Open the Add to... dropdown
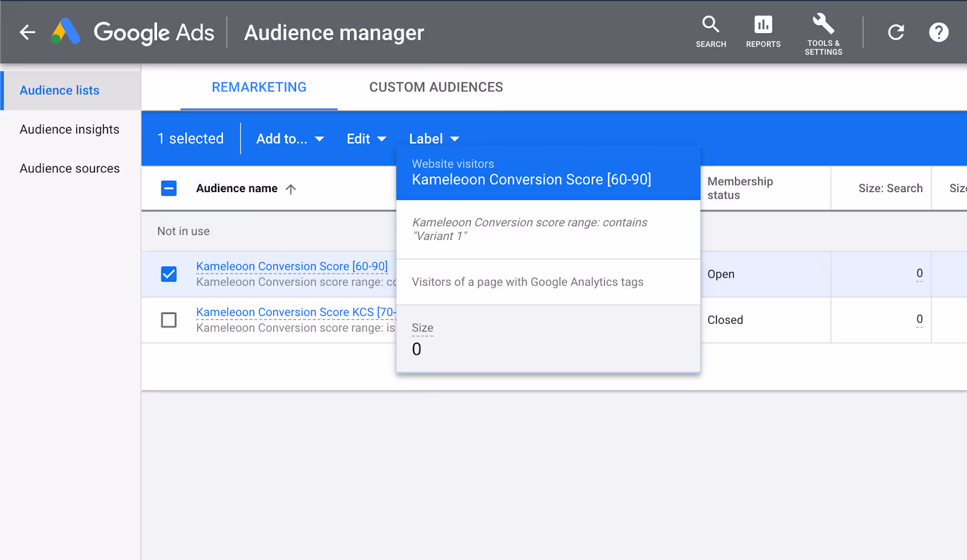Screen dimensions: 967x560 289,138
